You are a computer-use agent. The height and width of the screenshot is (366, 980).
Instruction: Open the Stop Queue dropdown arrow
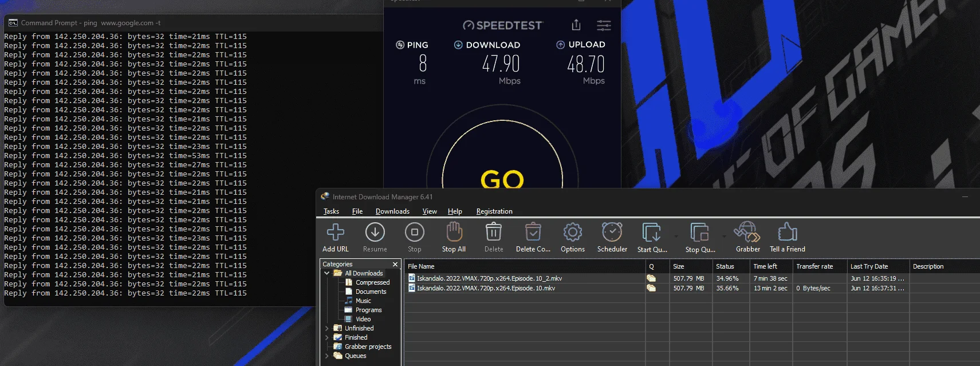pyautogui.click(x=724, y=236)
